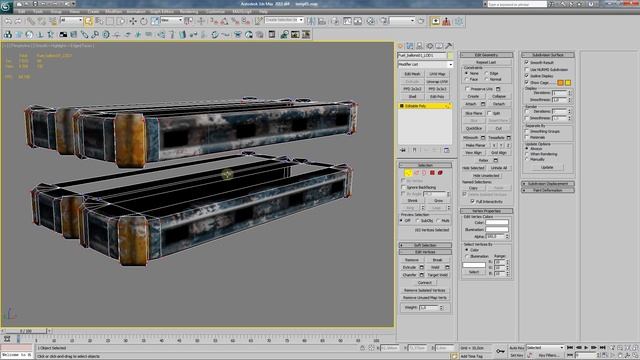This screenshot has width=640, height=360.
Task: Expand the Subdivision Displacement rollout
Action: pyautogui.click(x=548, y=184)
